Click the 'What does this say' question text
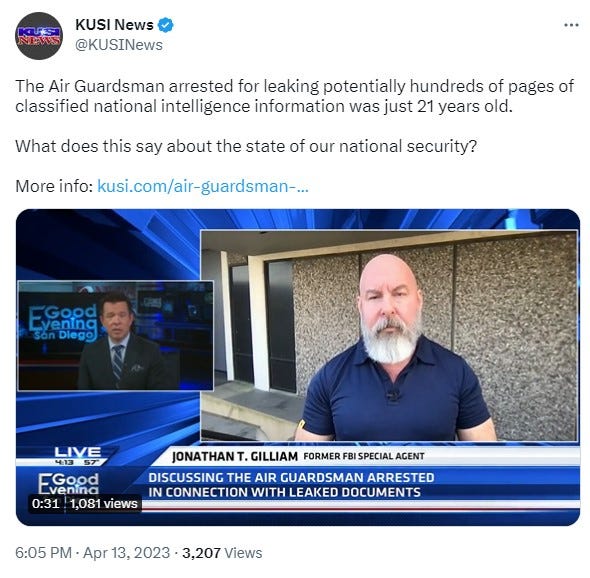Image resolution: width=590 pixels, height=578 pixels. 246,146
